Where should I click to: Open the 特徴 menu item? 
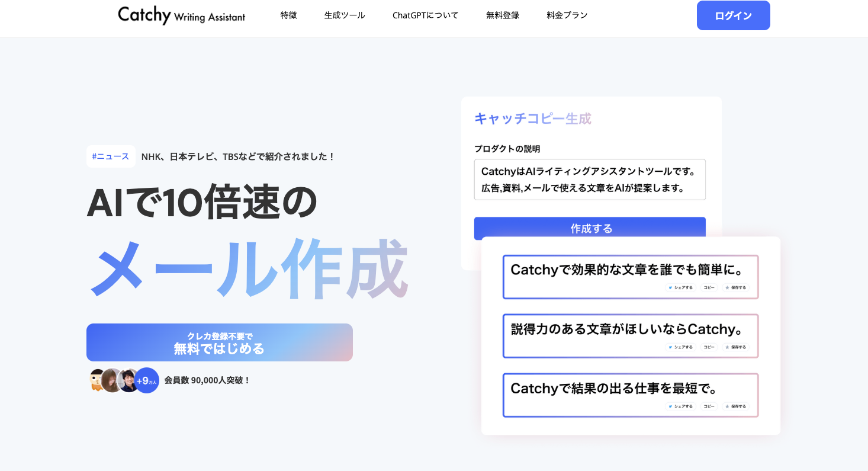pos(289,15)
